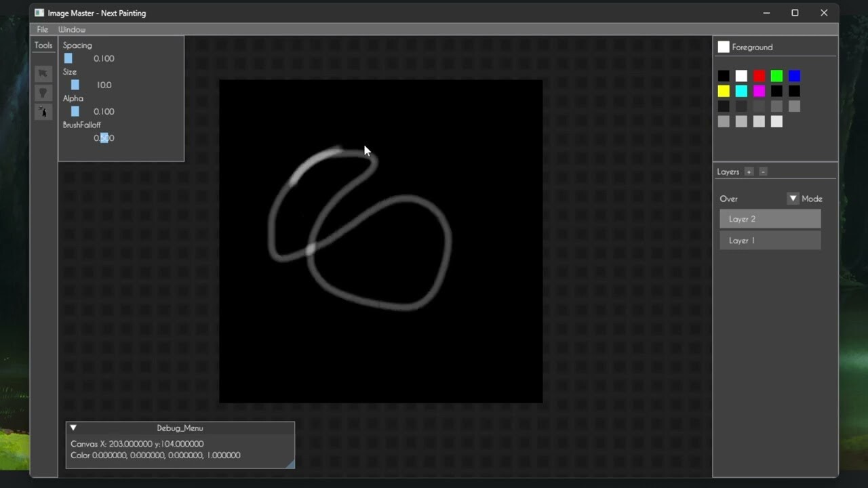Click the Alpha slider handle

tap(75, 111)
